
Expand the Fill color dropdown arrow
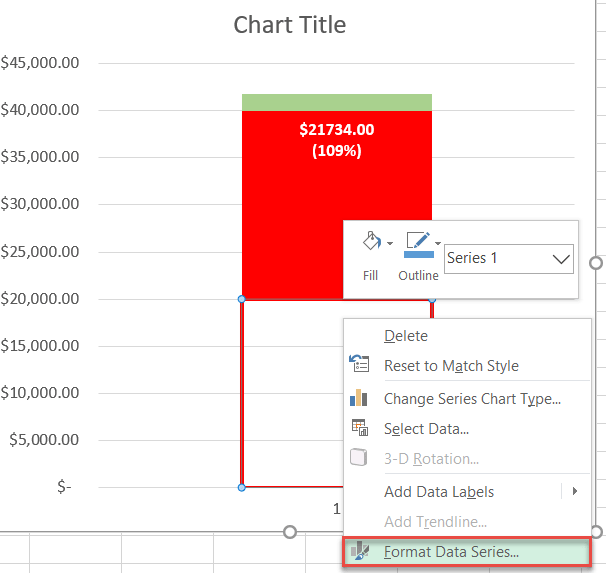coord(389,243)
